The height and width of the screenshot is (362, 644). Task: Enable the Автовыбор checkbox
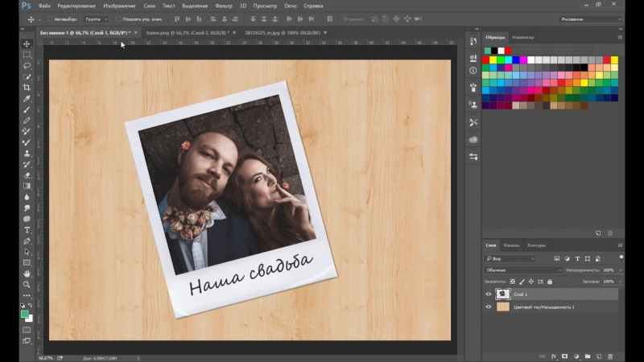click(50, 19)
